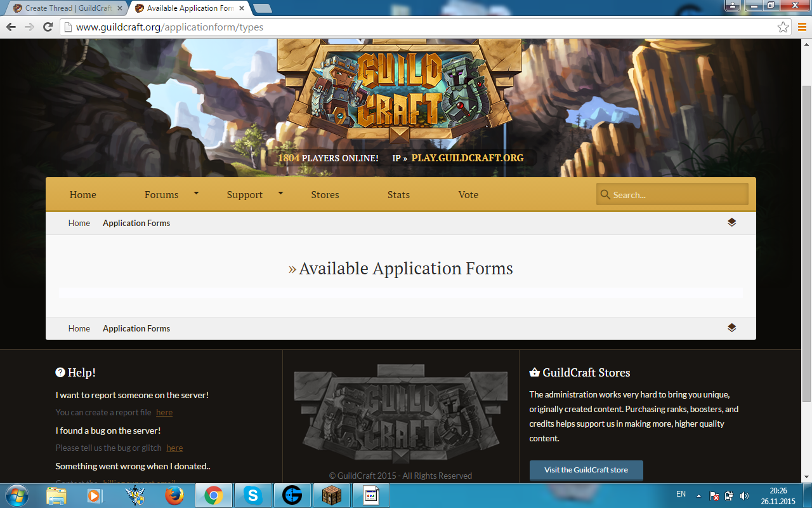Expand the Forums dropdown arrow
Screen dimensions: 812x508
[x=196, y=192]
